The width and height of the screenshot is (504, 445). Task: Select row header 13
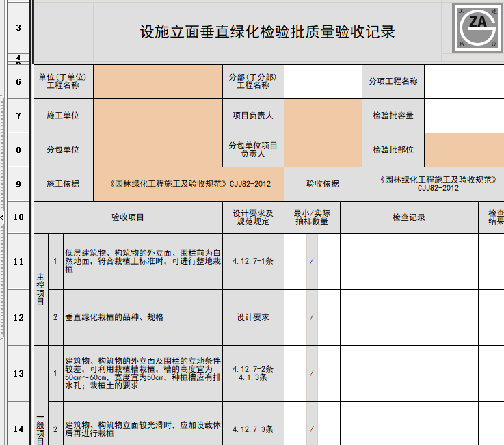(x=18, y=374)
